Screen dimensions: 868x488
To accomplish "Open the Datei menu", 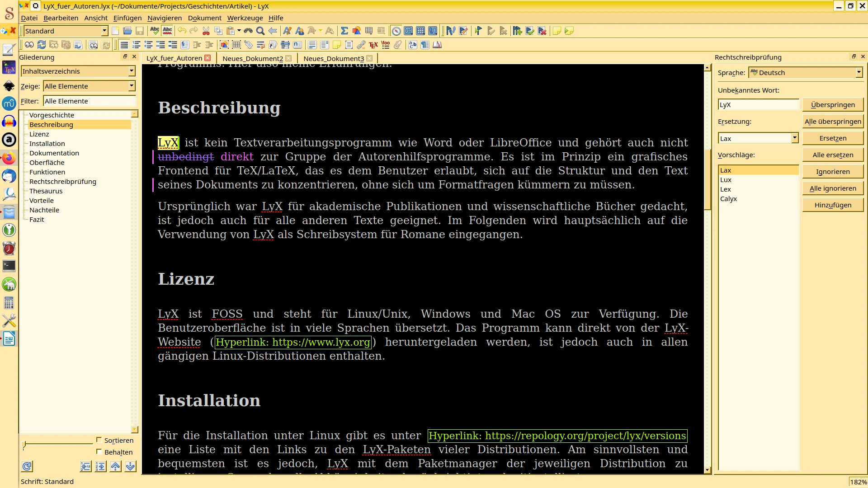I will tap(29, 18).
